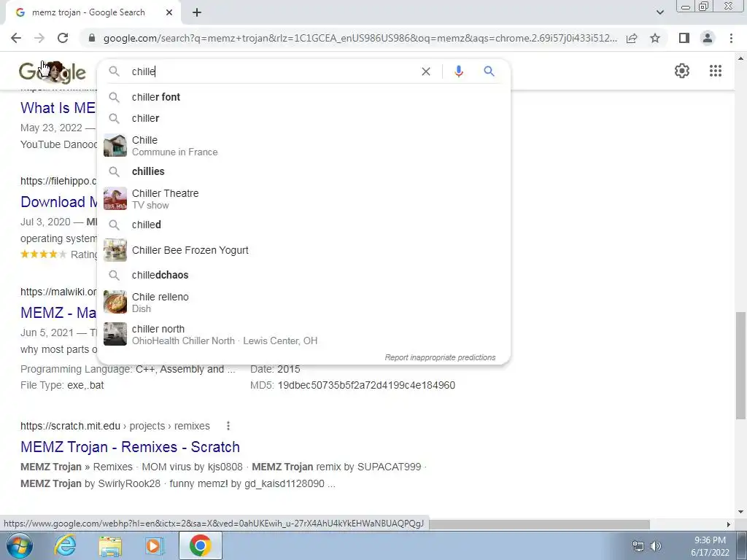The height and width of the screenshot is (560, 747).
Task: Click the Google doodle logo
Action: click(53, 72)
